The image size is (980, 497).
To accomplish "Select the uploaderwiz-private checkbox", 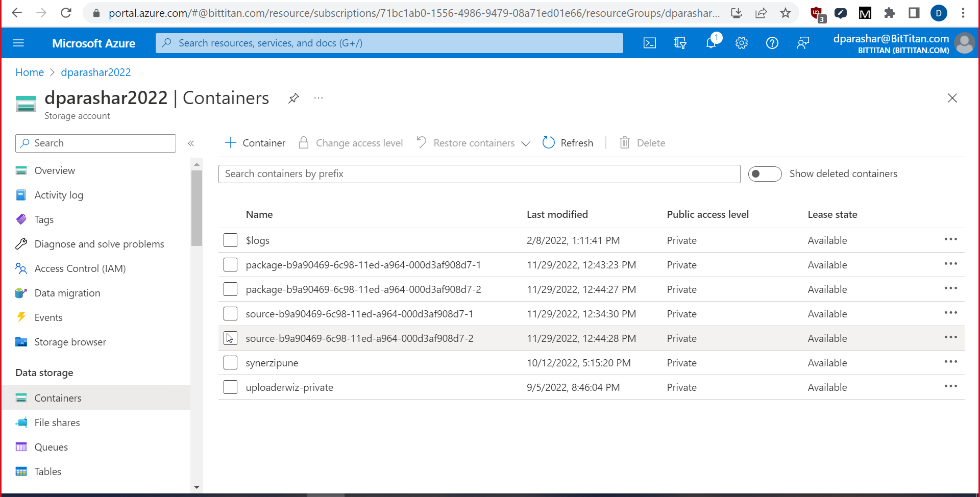I will tap(231, 387).
